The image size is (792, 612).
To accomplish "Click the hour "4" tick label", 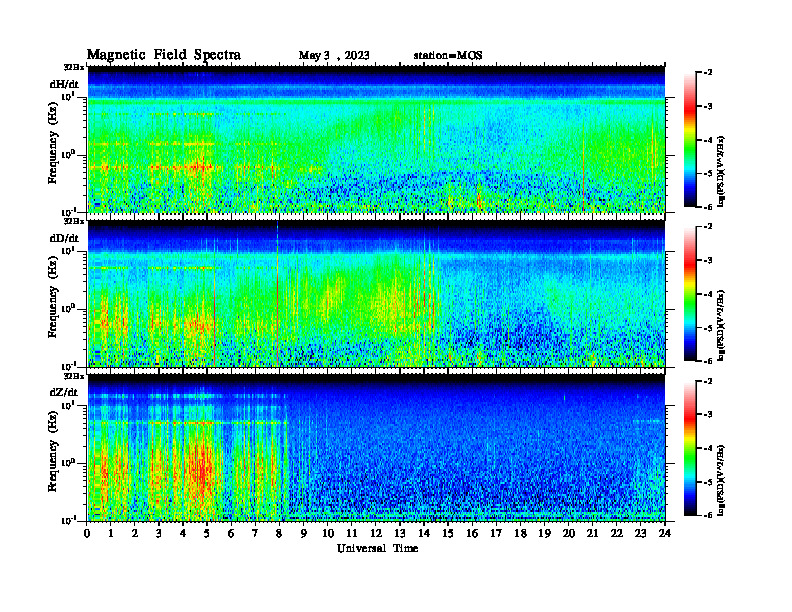I will pyautogui.click(x=183, y=533).
